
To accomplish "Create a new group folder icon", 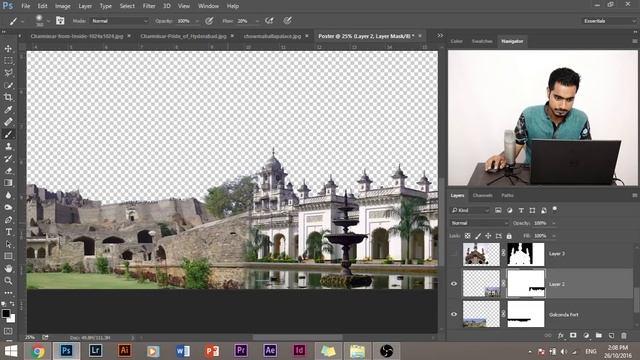I will click(x=598, y=336).
